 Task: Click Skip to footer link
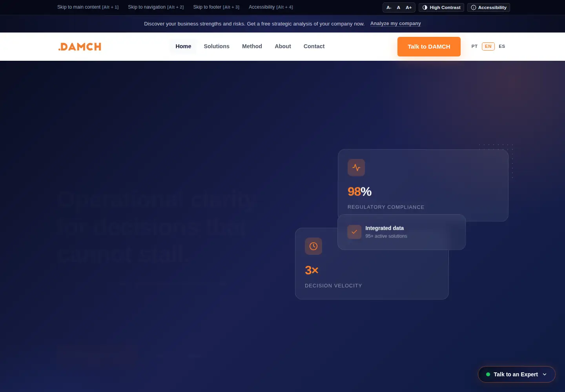click(216, 7)
